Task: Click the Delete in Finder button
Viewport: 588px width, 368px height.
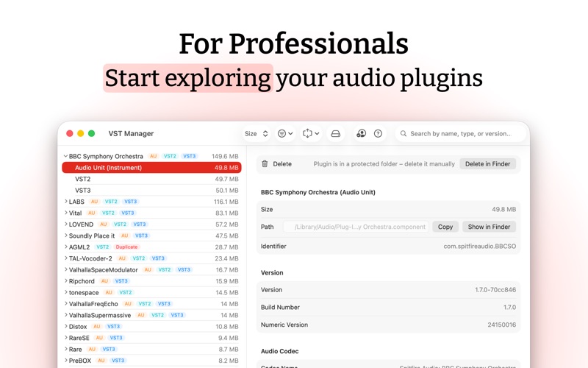Action: [x=487, y=163]
